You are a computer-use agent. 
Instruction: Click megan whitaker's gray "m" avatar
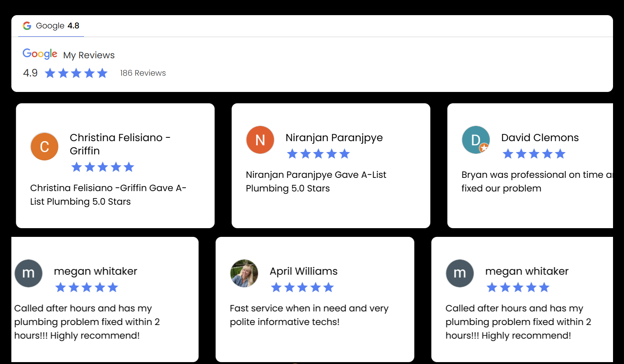coord(28,273)
